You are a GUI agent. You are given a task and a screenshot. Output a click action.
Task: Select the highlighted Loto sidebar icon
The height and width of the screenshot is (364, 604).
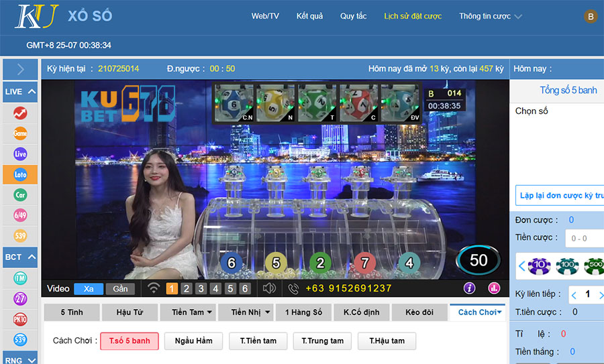coord(20,174)
